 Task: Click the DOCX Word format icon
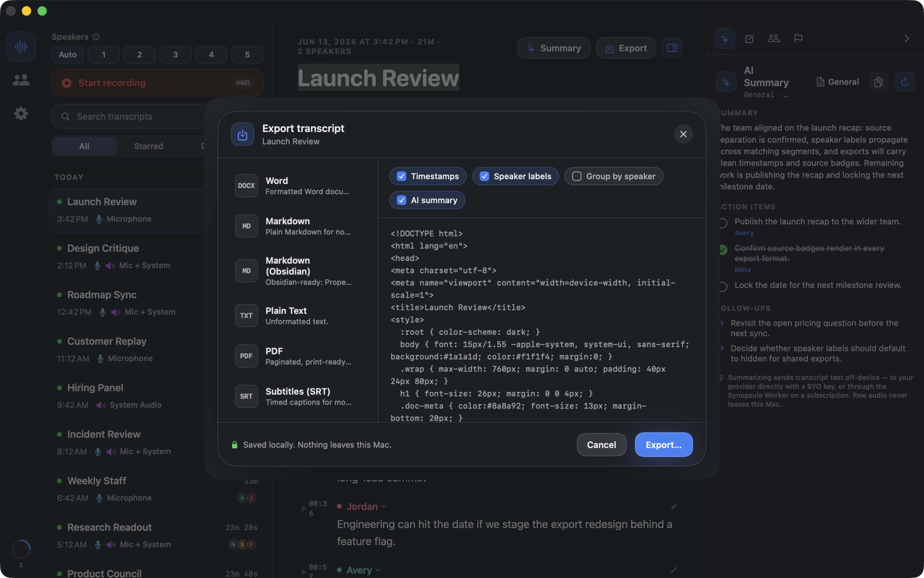(x=246, y=186)
